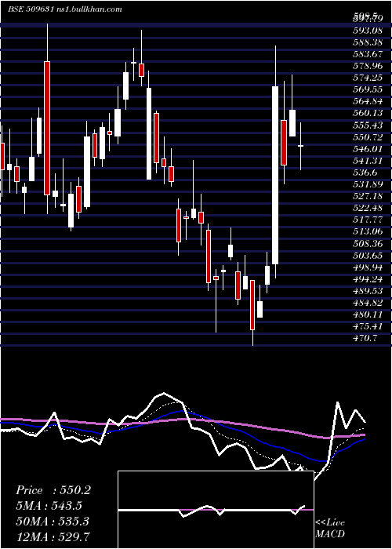
Task: Click the 555.43 price axis label
Action: 368,125
